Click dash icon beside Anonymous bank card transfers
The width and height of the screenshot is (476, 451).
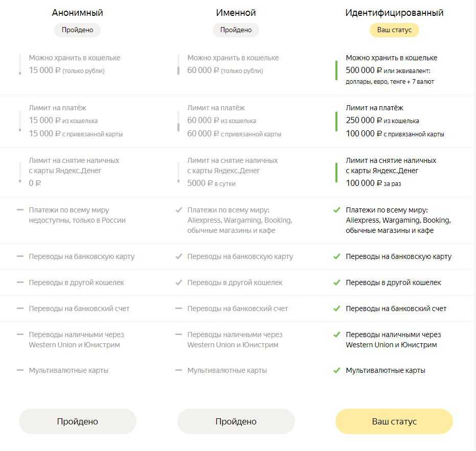pos(20,256)
